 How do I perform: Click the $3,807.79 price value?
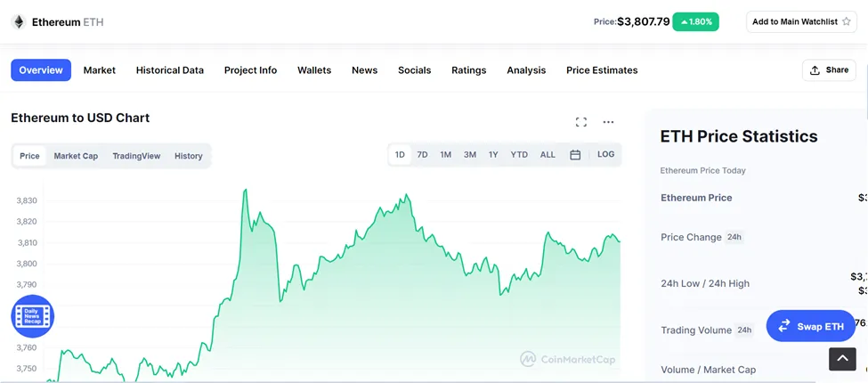[644, 22]
